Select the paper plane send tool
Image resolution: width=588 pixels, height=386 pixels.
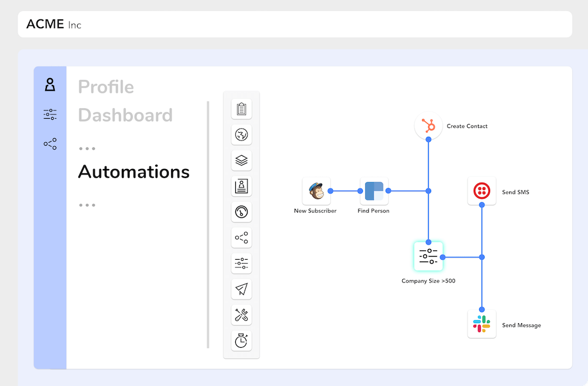(242, 289)
